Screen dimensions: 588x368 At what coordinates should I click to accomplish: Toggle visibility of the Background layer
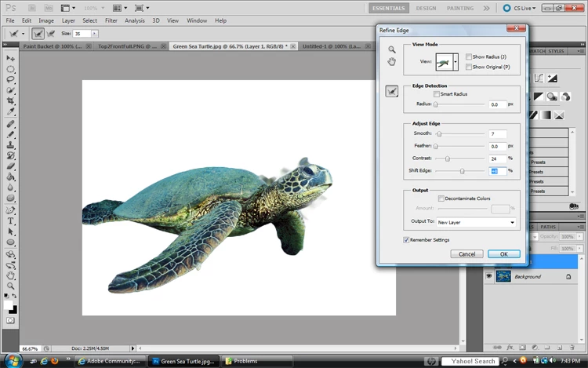489,276
